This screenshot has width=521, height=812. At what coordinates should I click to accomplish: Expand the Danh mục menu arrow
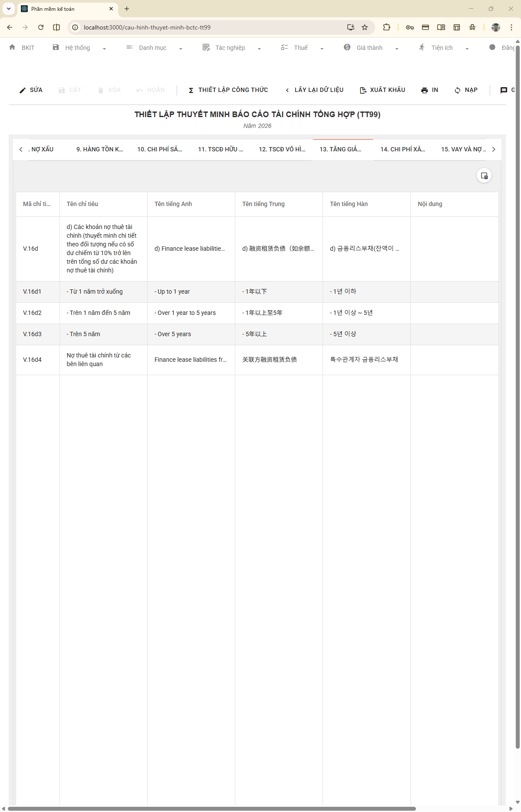click(x=181, y=49)
